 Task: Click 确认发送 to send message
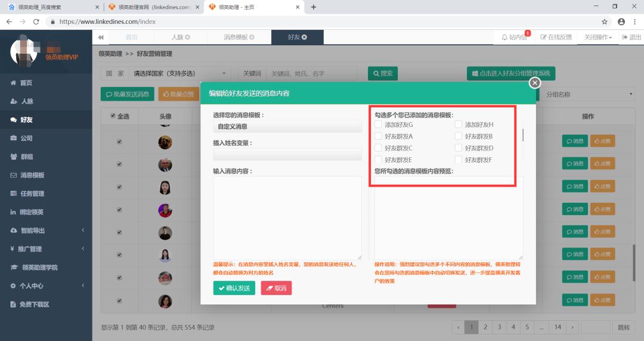(234, 288)
